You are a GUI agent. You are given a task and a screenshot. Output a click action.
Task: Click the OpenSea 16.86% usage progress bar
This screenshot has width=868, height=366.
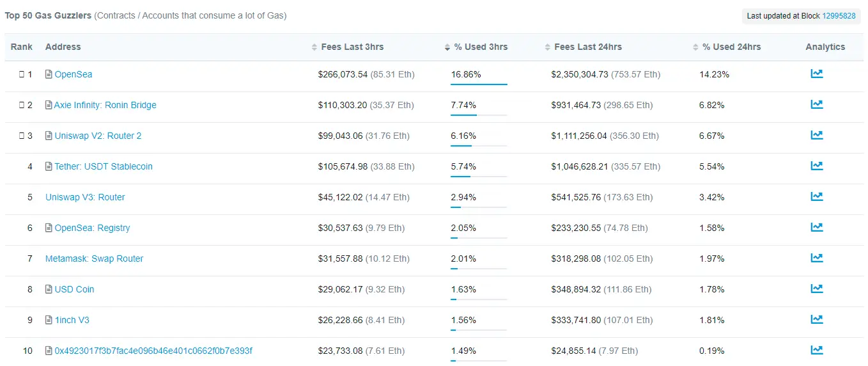coord(479,84)
